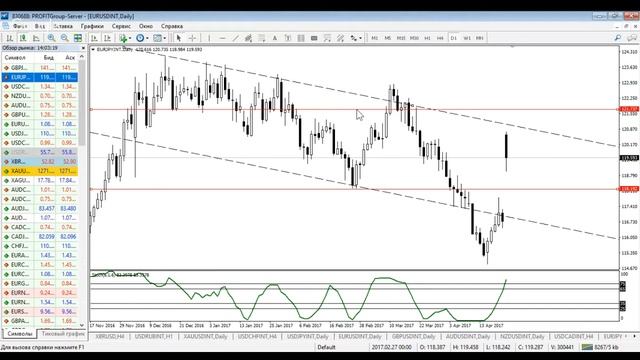Switch timeframe to M1
Screen dimensions: 640x360
375,38
